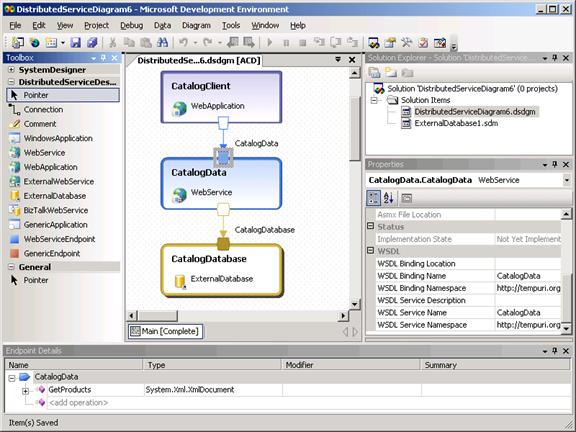Click the CatalogData web service endpoint square
This screenshot has height=432, width=576.
point(223,157)
